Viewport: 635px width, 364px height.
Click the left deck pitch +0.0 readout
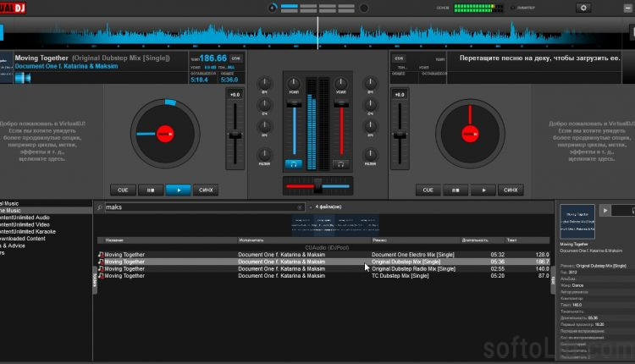click(x=235, y=95)
